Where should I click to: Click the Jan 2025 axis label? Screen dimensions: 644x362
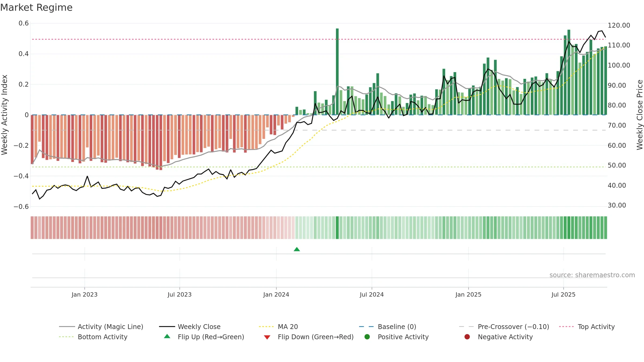click(x=468, y=295)
